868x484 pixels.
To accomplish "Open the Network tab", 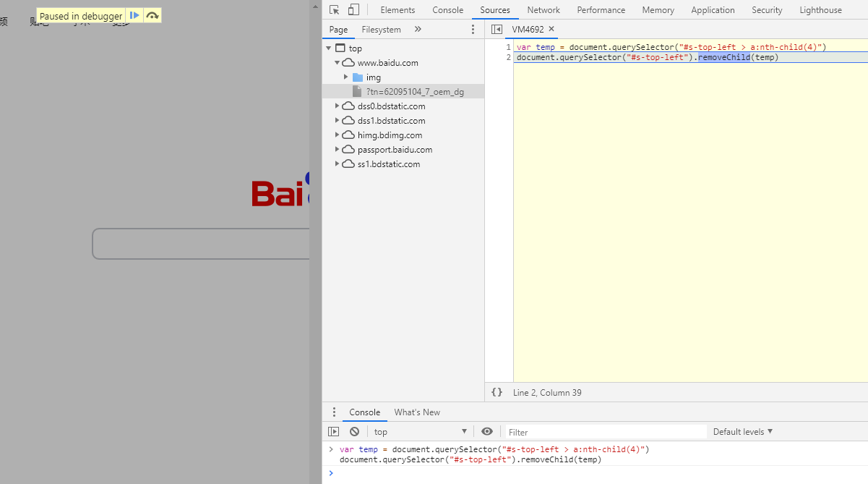I will [x=543, y=10].
